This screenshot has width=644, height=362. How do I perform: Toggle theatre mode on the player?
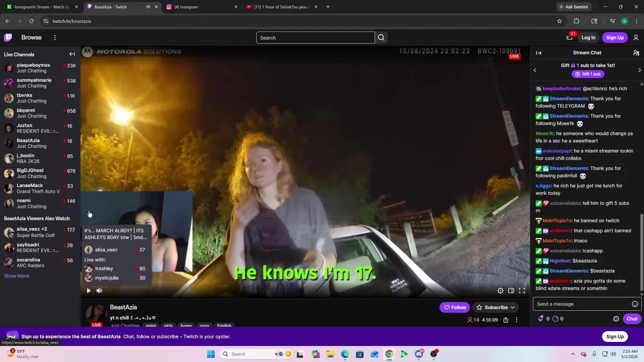(x=511, y=291)
